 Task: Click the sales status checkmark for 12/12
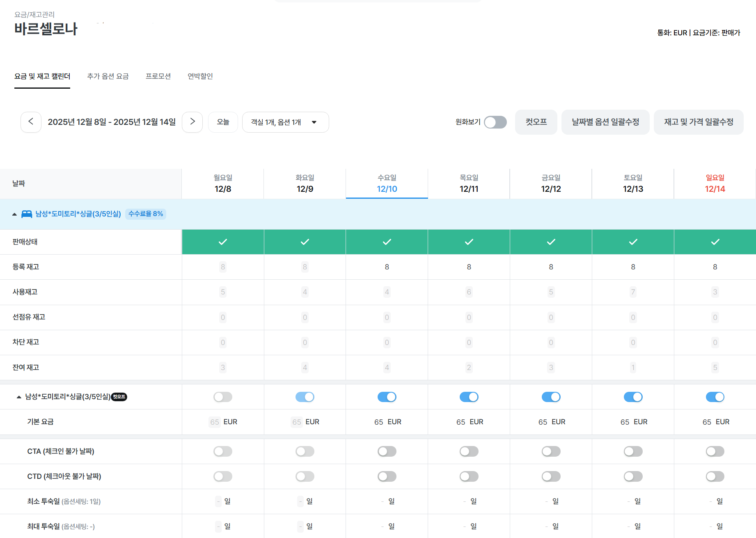tap(551, 242)
